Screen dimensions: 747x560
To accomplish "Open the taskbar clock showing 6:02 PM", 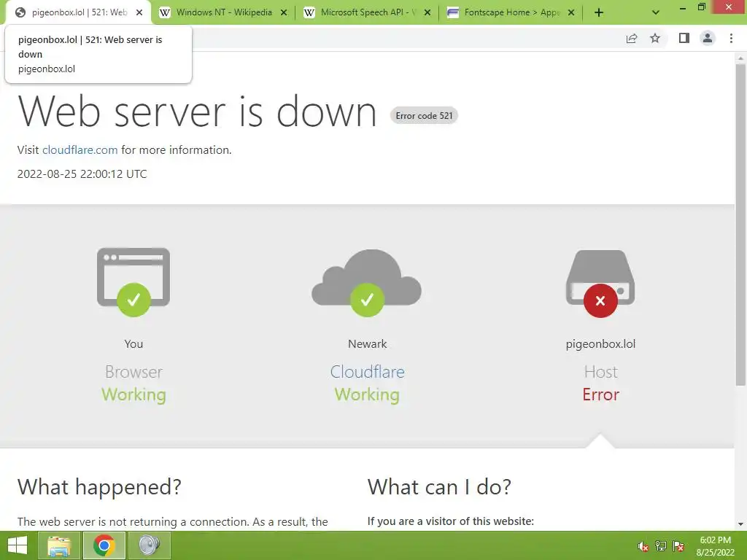I will 715,546.
